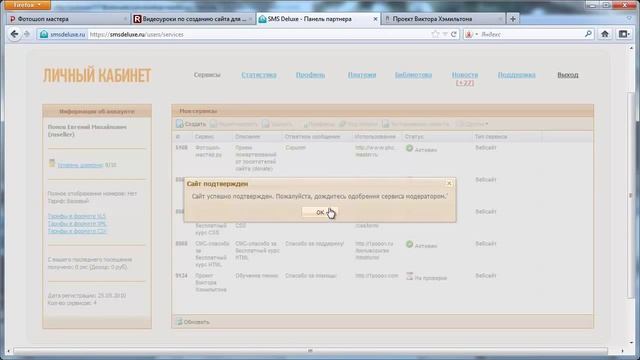Image resolution: width=640 pixels, height=360 pixels.
Task: Open a new browser tab
Action: 513,19
